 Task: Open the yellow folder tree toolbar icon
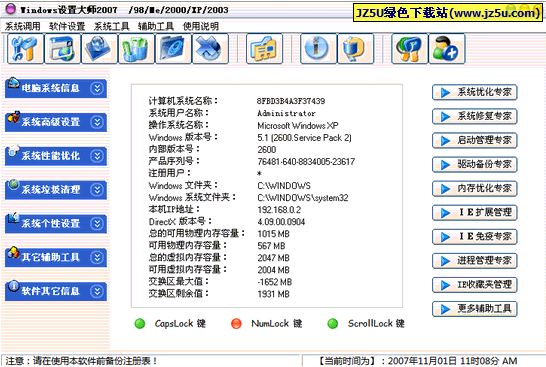point(264,49)
